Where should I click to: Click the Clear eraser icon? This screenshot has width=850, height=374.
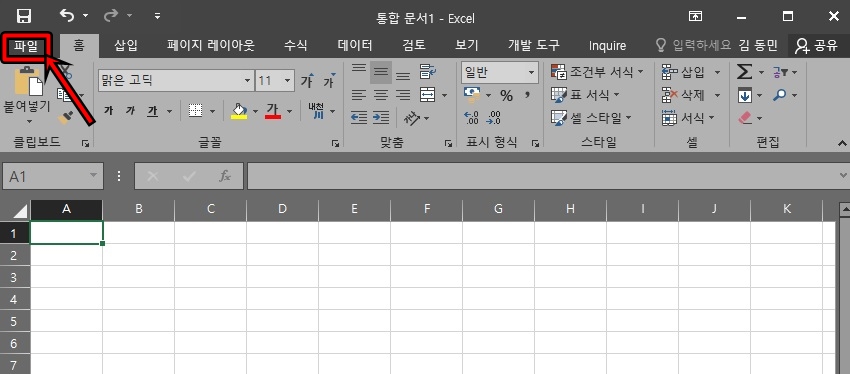746,118
